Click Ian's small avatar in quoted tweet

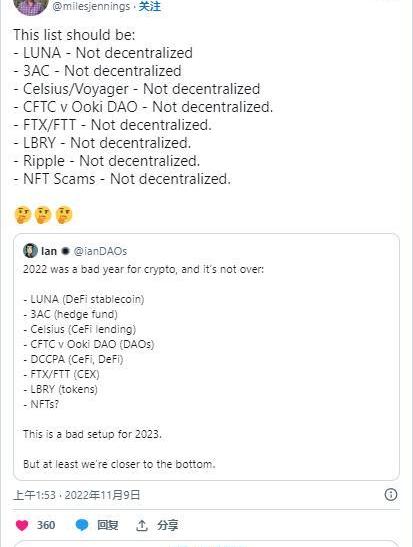tap(30, 250)
